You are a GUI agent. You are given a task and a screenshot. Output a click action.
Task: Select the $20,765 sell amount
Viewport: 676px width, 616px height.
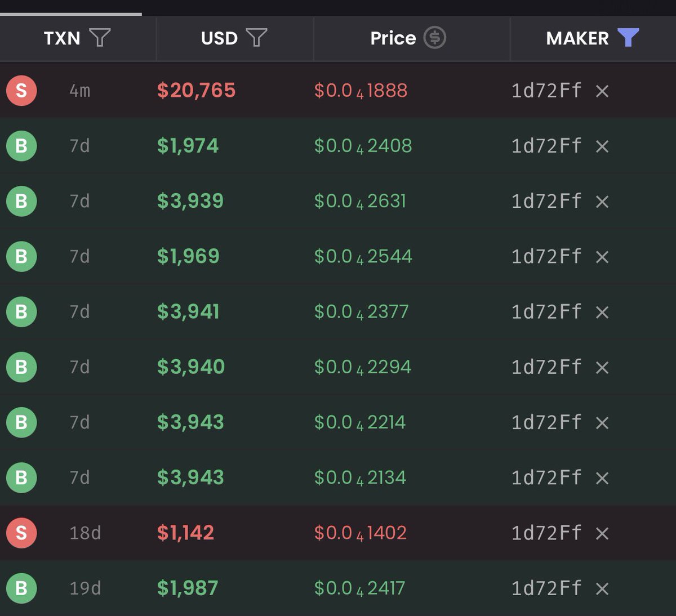click(196, 90)
